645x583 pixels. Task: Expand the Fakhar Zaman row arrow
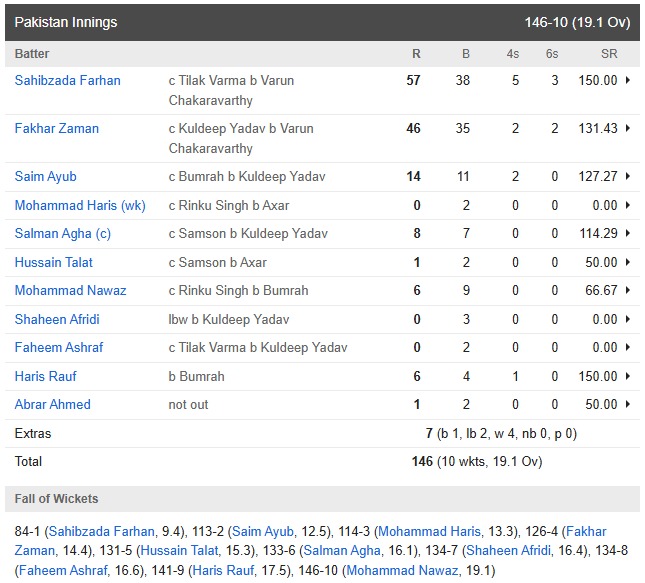coord(627,129)
